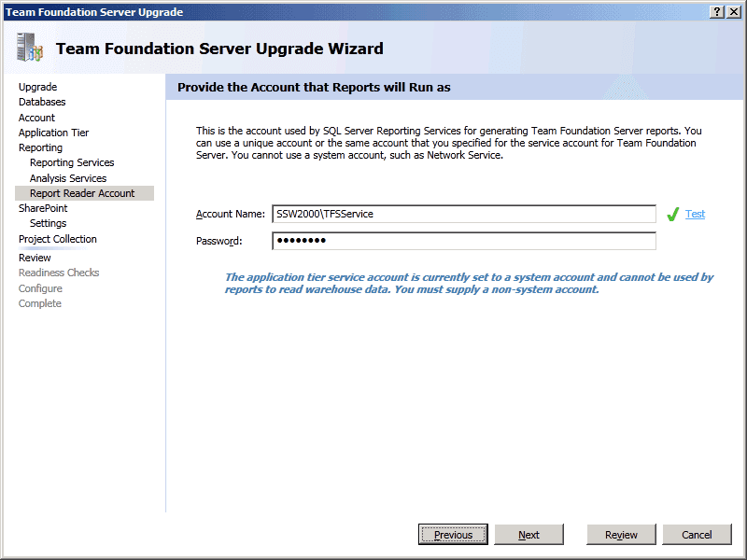The width and height of the screenshot is (747, 560).
Task: Go back with the Previous button
Action: (453, 535)
